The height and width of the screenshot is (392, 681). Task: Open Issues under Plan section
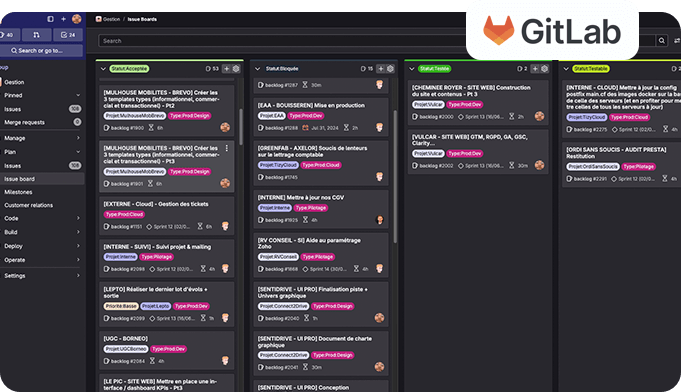pos(41,165)
